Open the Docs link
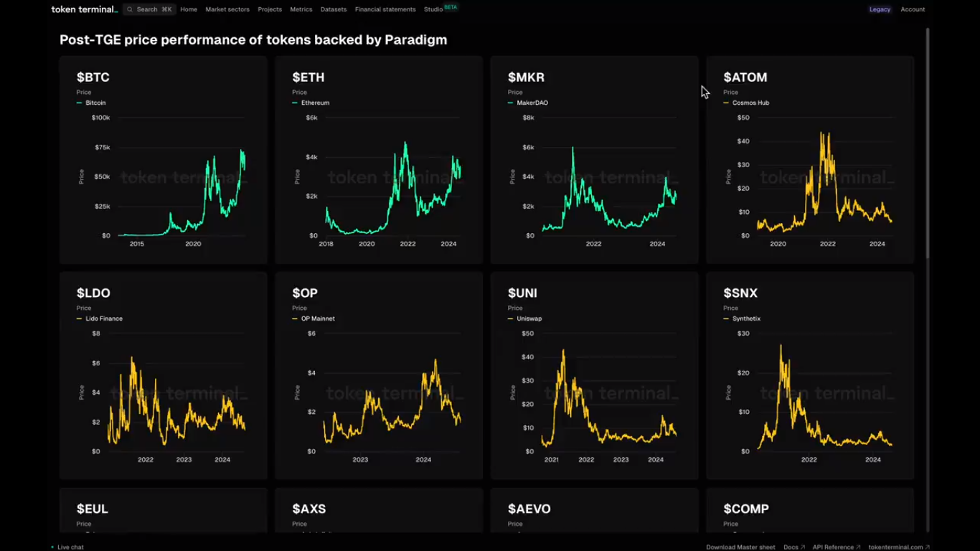This screenshot has width=980, height=551. click(x=793, y=547)
